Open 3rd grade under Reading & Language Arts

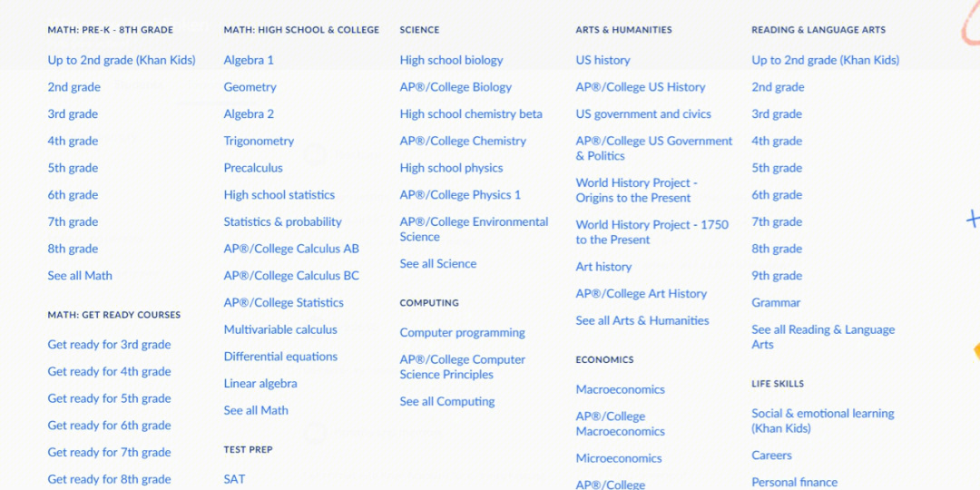click(777, 113)
